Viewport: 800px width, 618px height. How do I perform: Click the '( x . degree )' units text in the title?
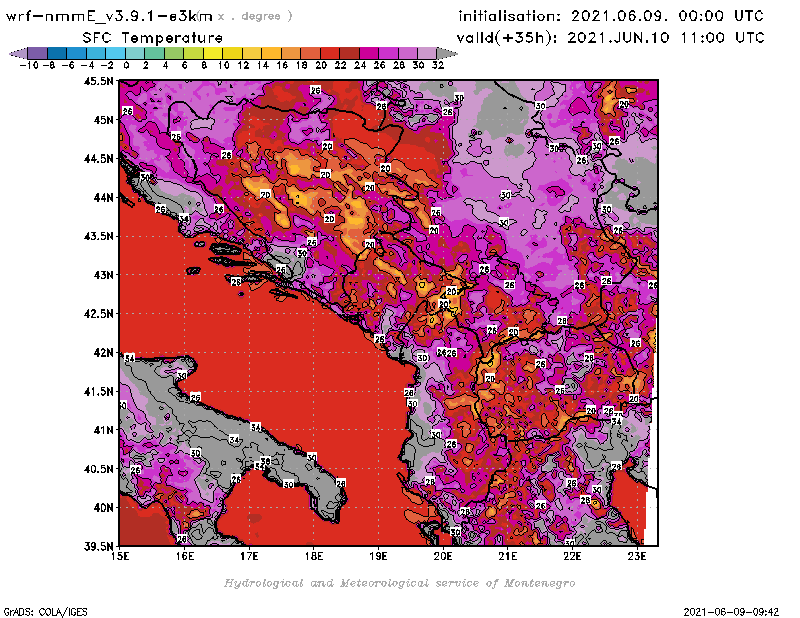(x=245, y=16)
